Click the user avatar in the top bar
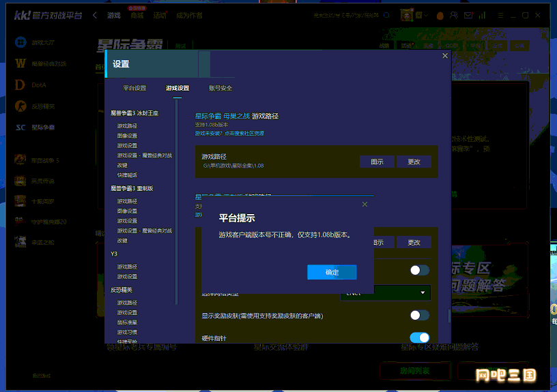Viewport: 557px width, 392px height. pyautogui.click(x=406, y=15)
